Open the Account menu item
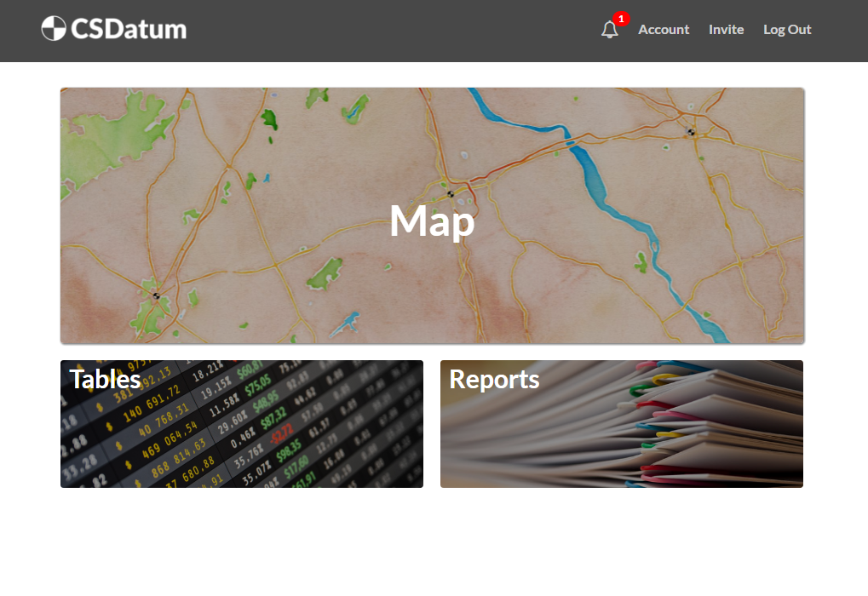 click(664, 30)
